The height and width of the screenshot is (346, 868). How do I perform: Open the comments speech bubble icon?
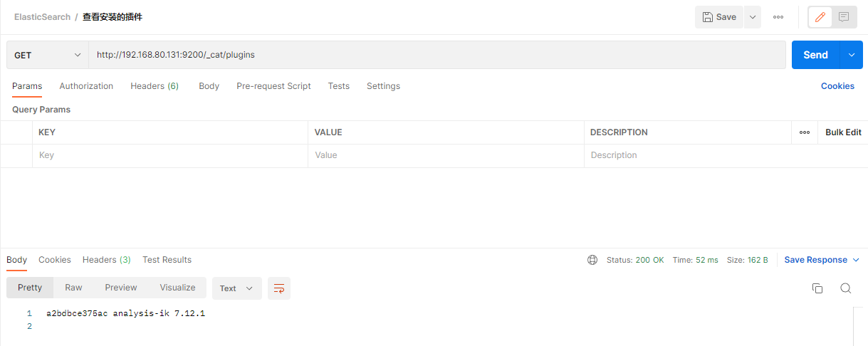pyautogui.click(x=844, y=17)
